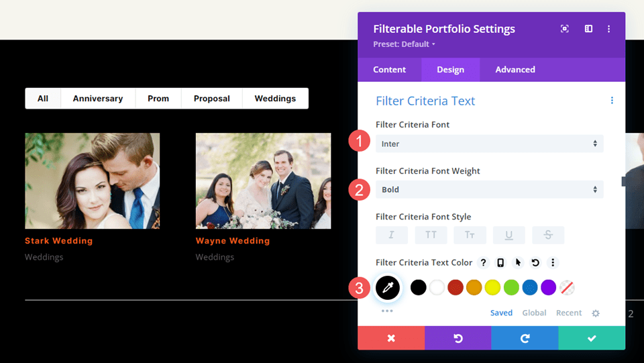Open the Stark Wedding portfolio link
Screen dimensions: 644x363
pyautogui.click(x=59, y=241)
